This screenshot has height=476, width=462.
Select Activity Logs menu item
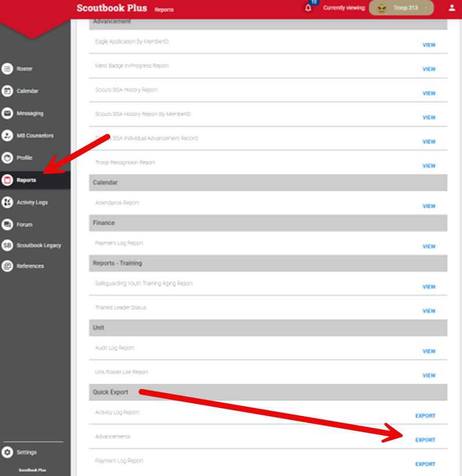(x=32, y=203)
